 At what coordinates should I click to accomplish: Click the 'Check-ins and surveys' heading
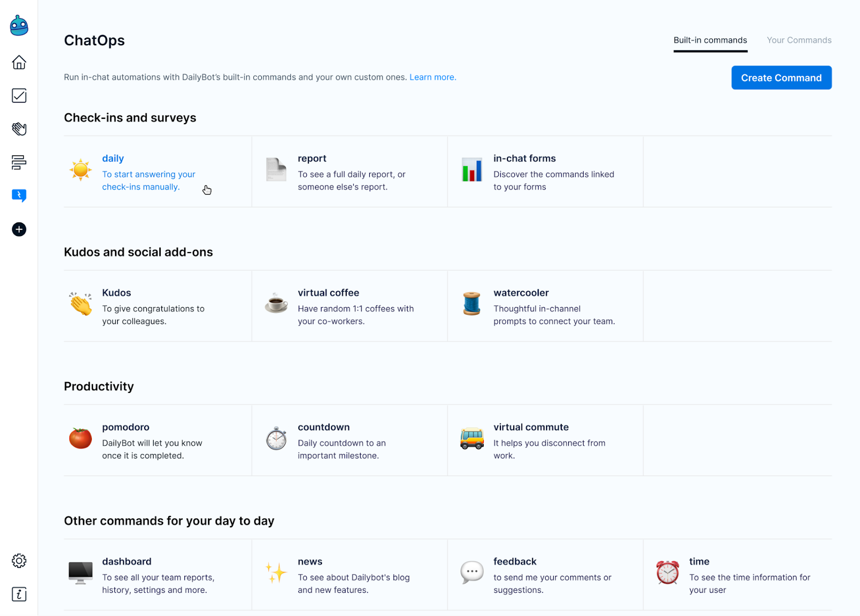pyautogui.click(x=130, y=118)
